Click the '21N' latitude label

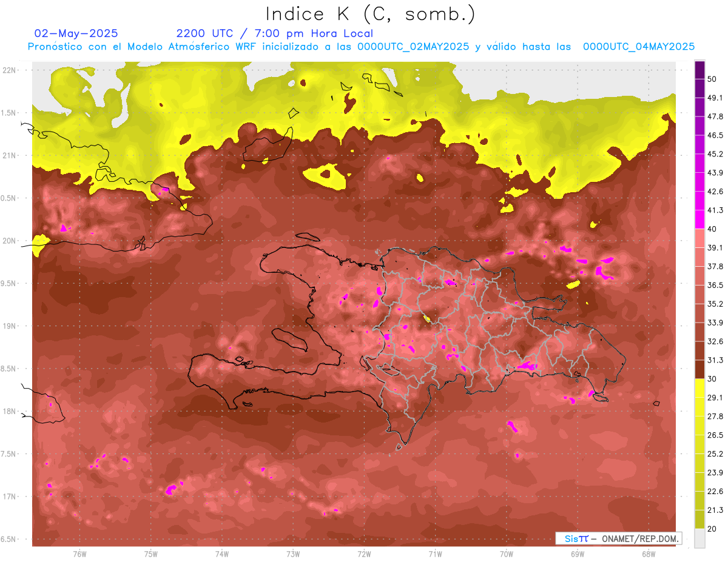[10, 156]
